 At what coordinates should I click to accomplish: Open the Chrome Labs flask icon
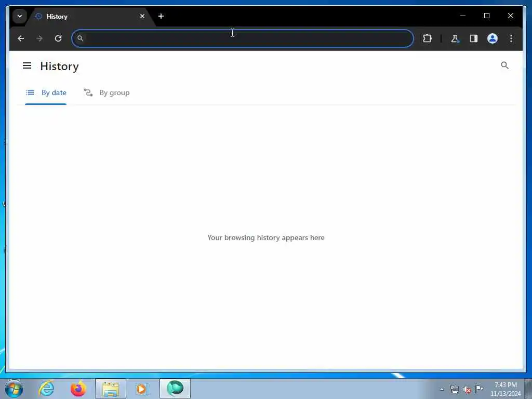[455, 38]
